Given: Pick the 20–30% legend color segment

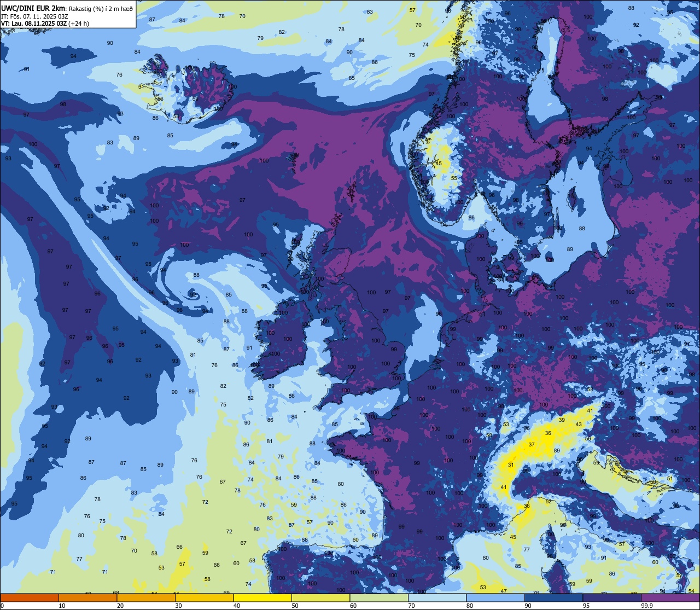Looking at the screenshot, I should pyautogui.click(x=145, y=597).
